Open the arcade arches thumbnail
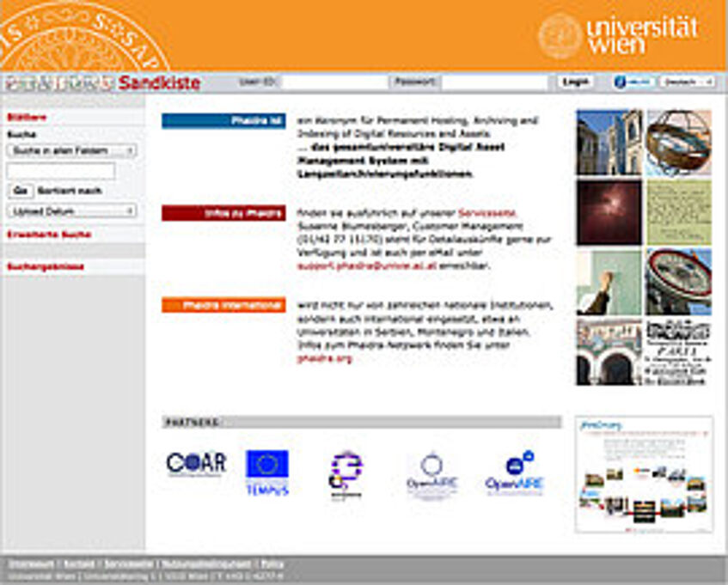Viewport: 728px width, 585px height. 609,352
